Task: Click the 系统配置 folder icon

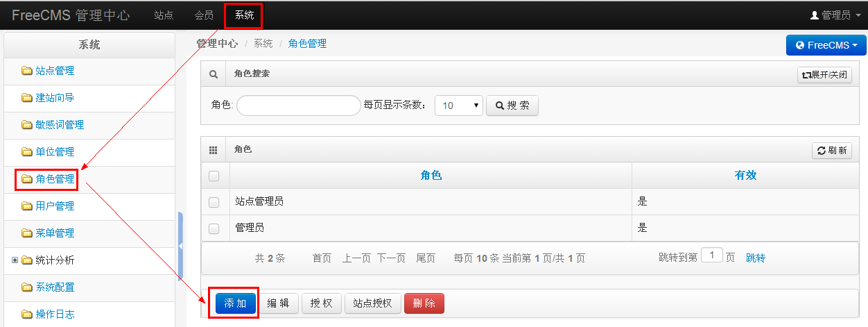Action: [27, 287]
